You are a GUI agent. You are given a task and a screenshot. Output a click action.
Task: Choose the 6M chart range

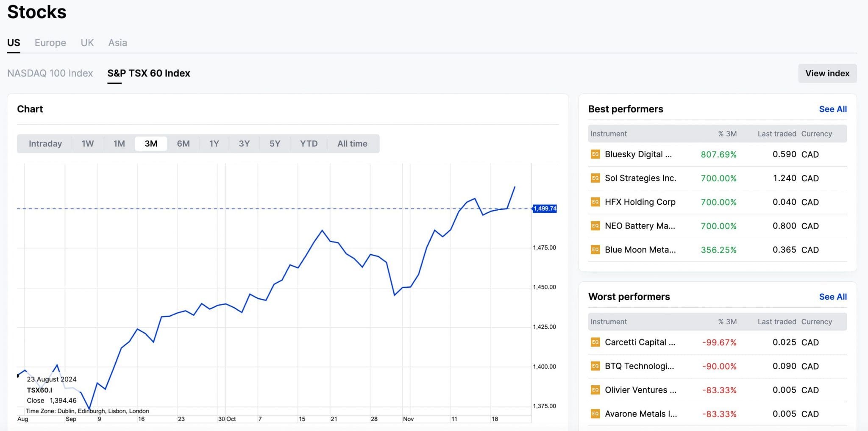pyautogui.click(x=183, y=144)
